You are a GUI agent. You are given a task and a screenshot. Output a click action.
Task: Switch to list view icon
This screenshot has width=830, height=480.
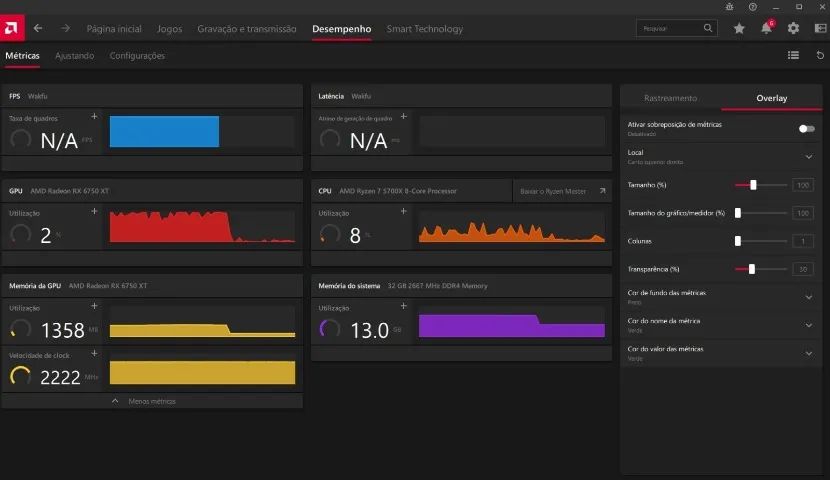[x=793, y=55]
